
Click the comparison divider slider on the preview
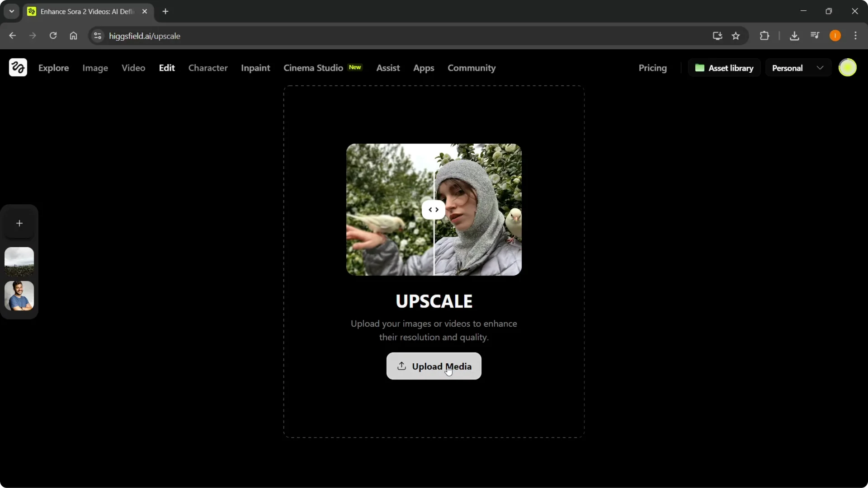(434, 209)
